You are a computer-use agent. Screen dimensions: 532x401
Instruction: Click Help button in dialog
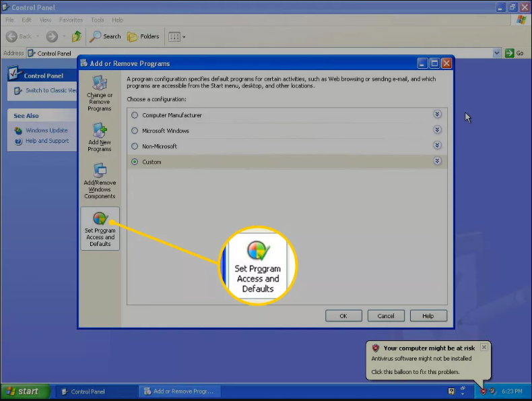428,316
